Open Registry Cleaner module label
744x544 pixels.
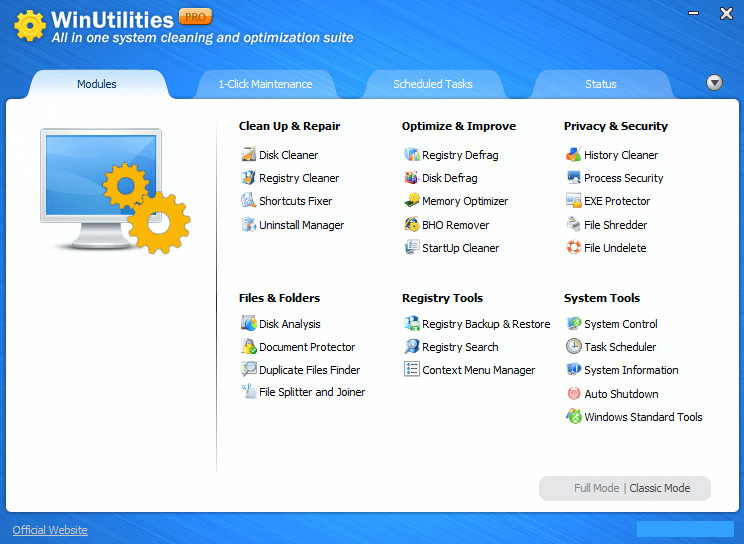(299, 178)
